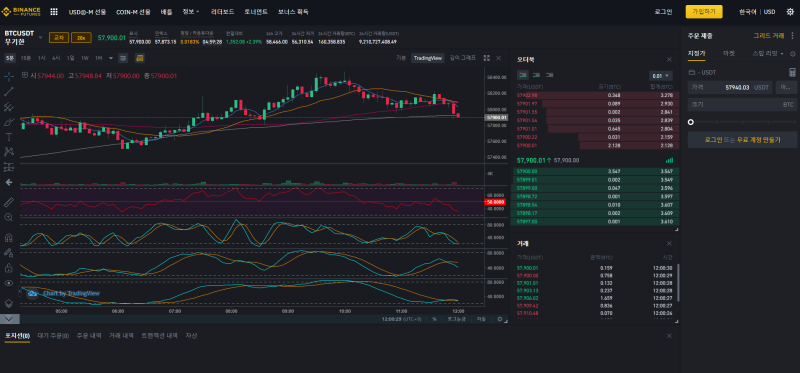Toggle auto scale in chart bottom bar
800x373 pixels.
tap(481, 319)
